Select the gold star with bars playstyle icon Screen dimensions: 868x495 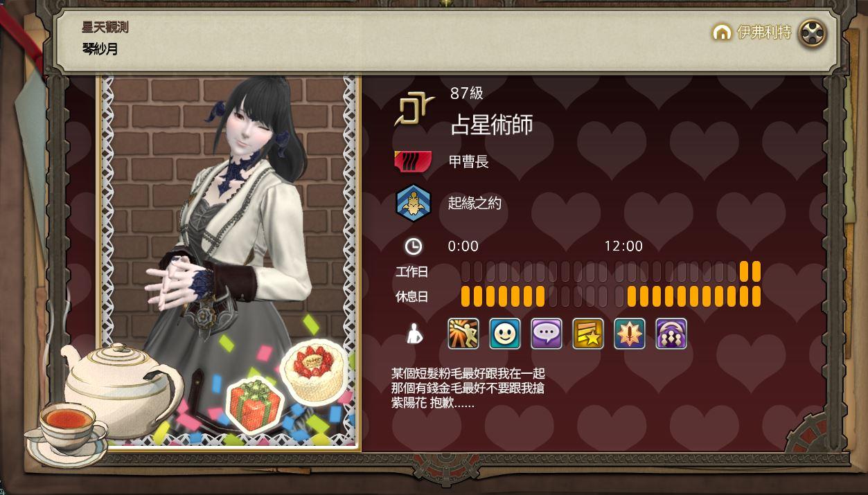click(x=588, y=334)
